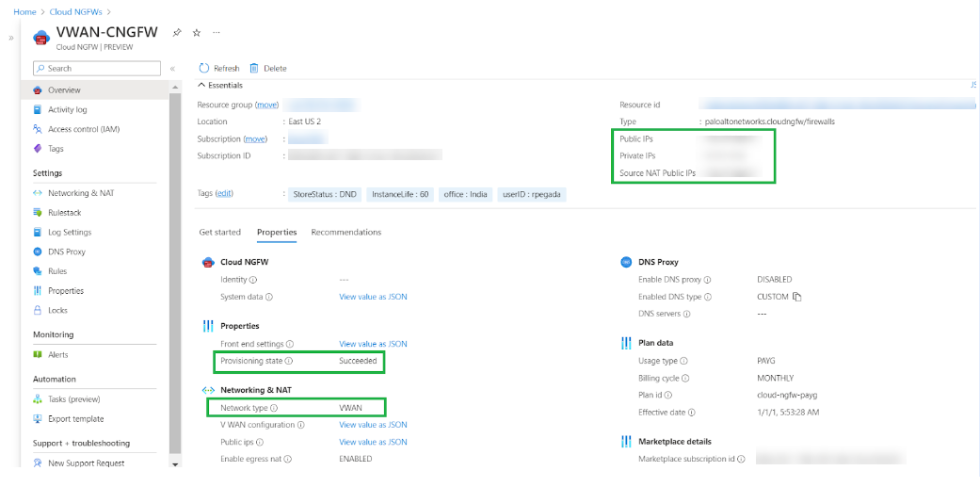Click the Search resource menu field

click(97, 68)
